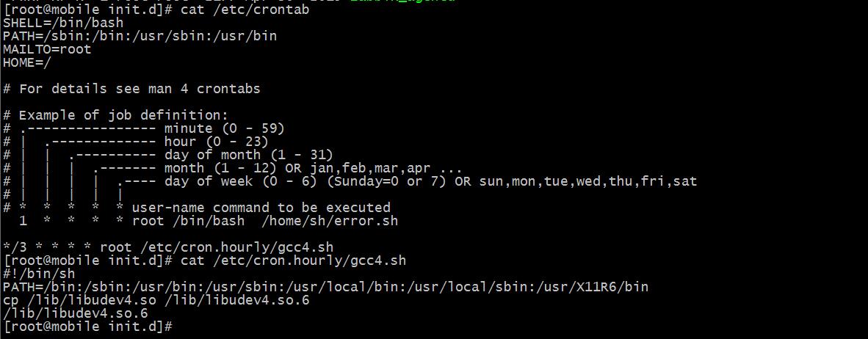The image size is (868, 339).
Task: Click the 'minute (0 - 59)' text
Action: tap(224, 128)
